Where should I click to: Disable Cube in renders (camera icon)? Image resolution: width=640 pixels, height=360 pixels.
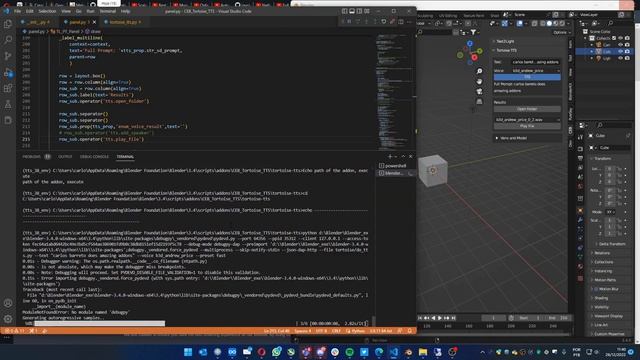(627, 51)
